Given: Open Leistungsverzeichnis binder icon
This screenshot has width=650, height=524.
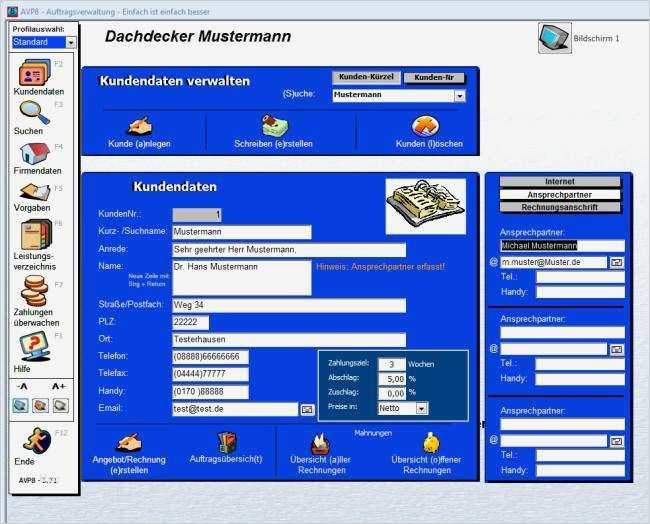Looking at the screenshot, I should coord(36,235).
